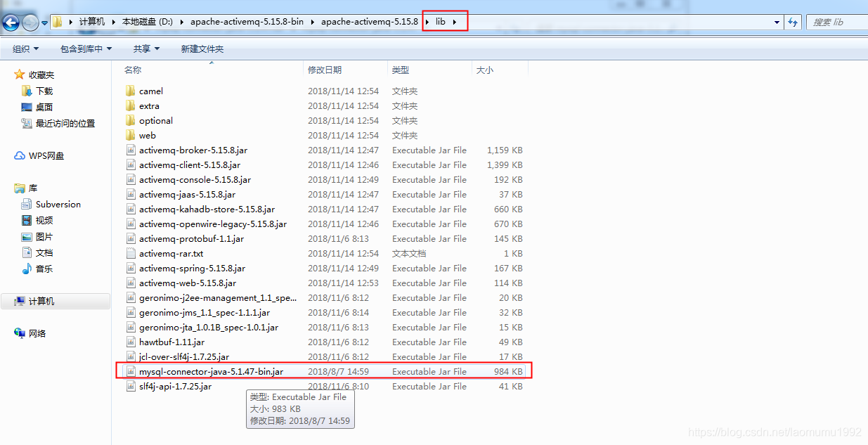Click the activemq-spring-5.15.8.jar file icon
This screenshot has height=445, width=868.
pyautogui.click(x=131, y=268)
